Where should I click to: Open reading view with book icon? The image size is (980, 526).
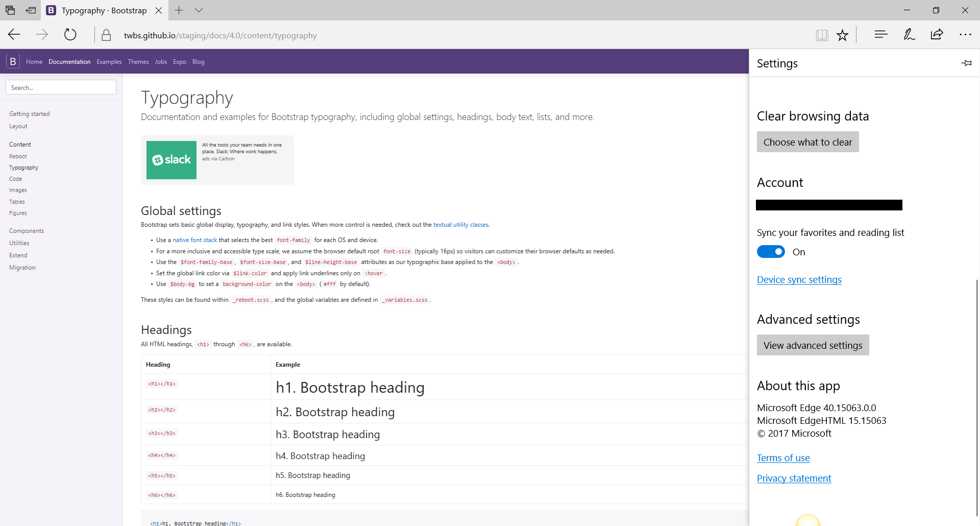pyautogui.click(x=822, y=35)
